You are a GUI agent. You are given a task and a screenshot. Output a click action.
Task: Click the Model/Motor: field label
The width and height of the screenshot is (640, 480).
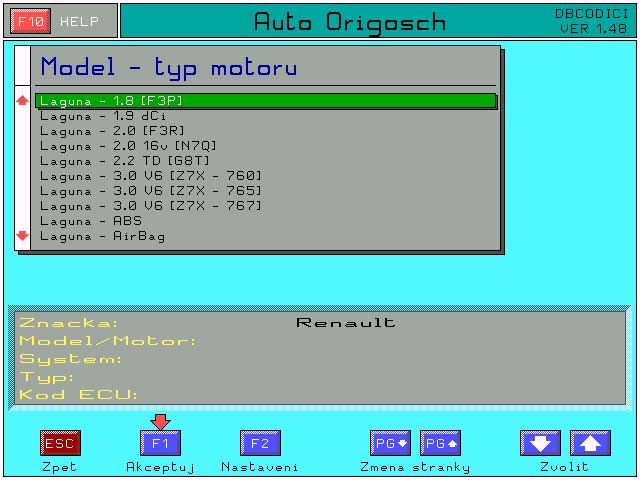pos(108,340)
